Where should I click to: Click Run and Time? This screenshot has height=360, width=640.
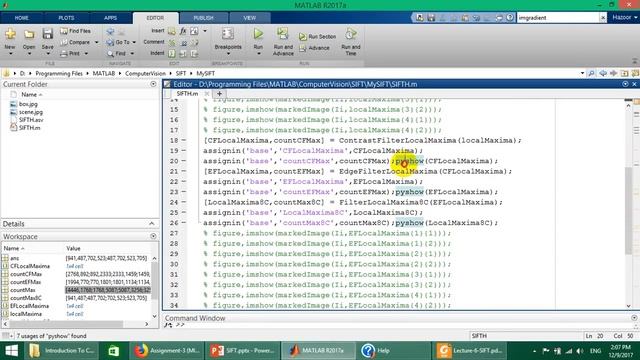(351, 42)
